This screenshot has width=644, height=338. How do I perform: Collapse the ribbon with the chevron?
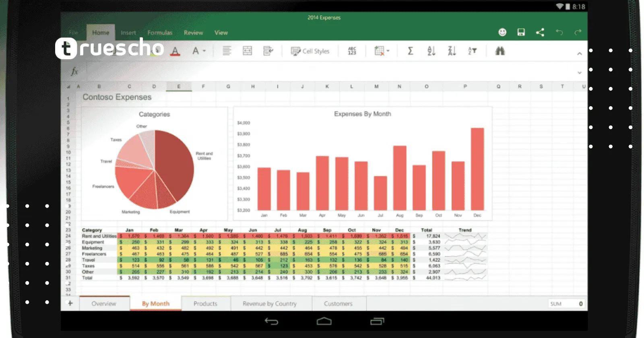click(579, 54)
